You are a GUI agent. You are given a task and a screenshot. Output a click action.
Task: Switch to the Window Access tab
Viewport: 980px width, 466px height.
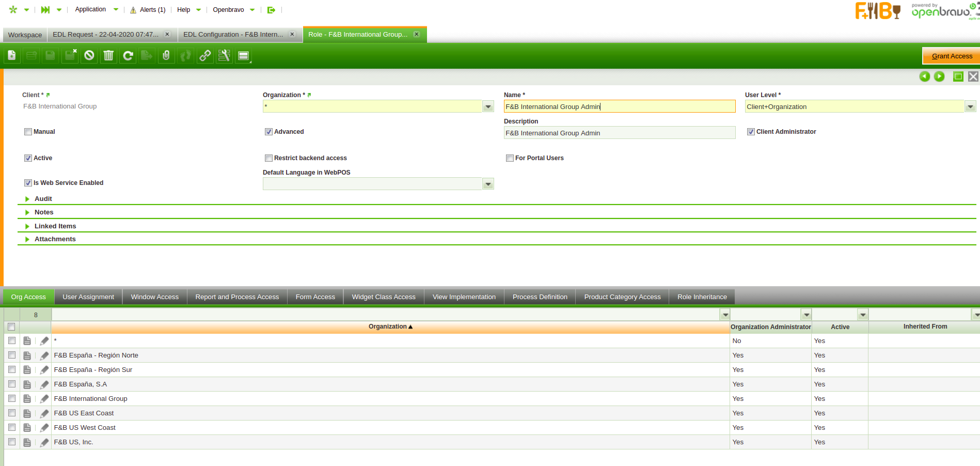tap(155, 297)
